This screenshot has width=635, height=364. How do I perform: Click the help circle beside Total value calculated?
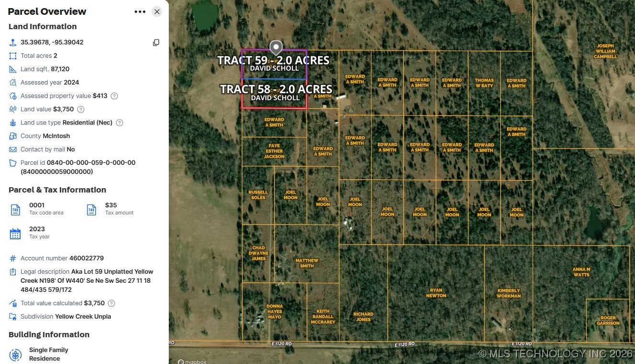coord(111,303)
